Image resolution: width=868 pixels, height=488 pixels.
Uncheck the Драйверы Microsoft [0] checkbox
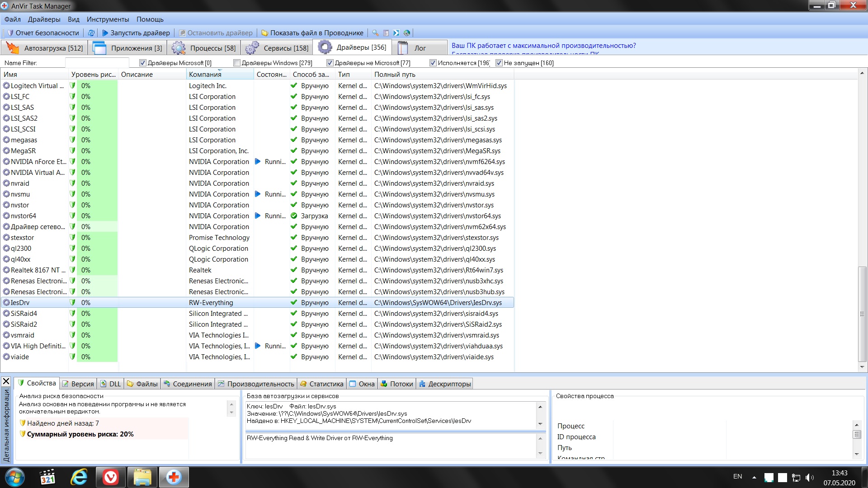pyautogui.click(x=143, y=63)
